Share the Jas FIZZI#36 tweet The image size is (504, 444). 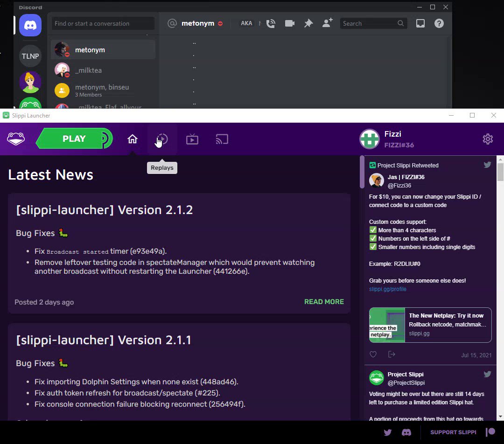point(392,354)
